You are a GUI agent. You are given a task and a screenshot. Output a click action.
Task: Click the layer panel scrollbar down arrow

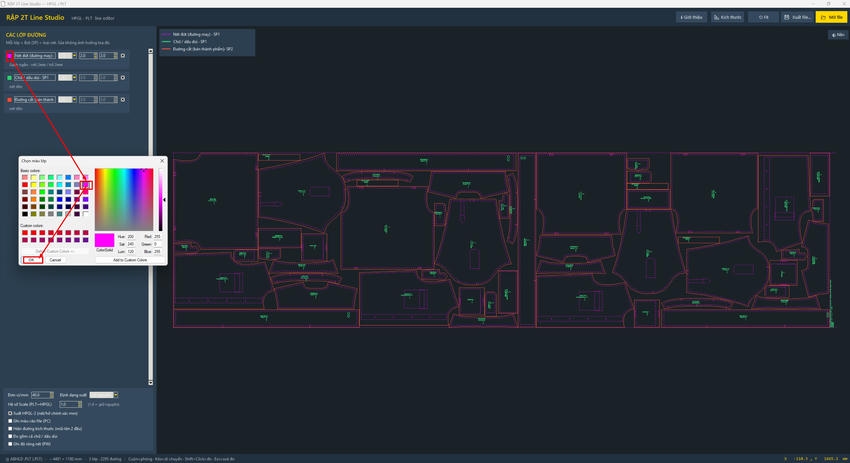(151, 383)
